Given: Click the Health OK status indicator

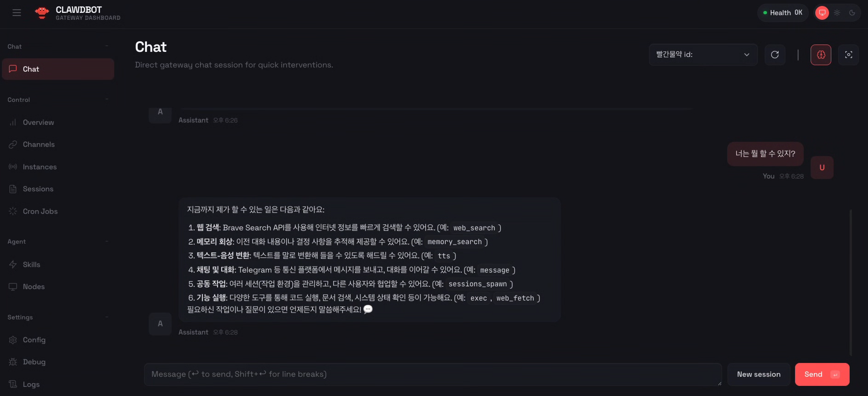Looking at the screenshot, I should (782, 13).
